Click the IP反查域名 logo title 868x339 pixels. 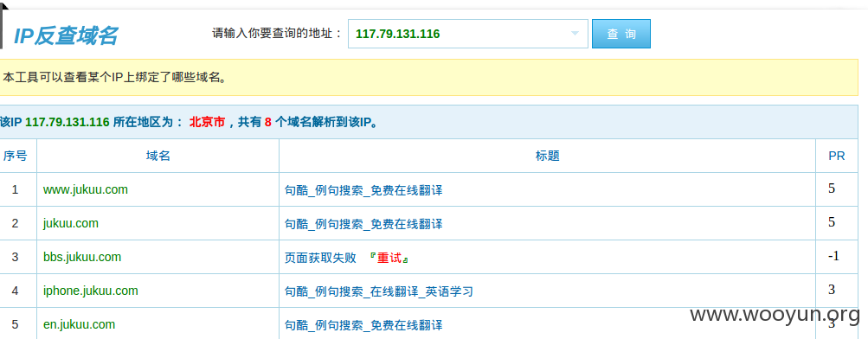coord(65,36)
